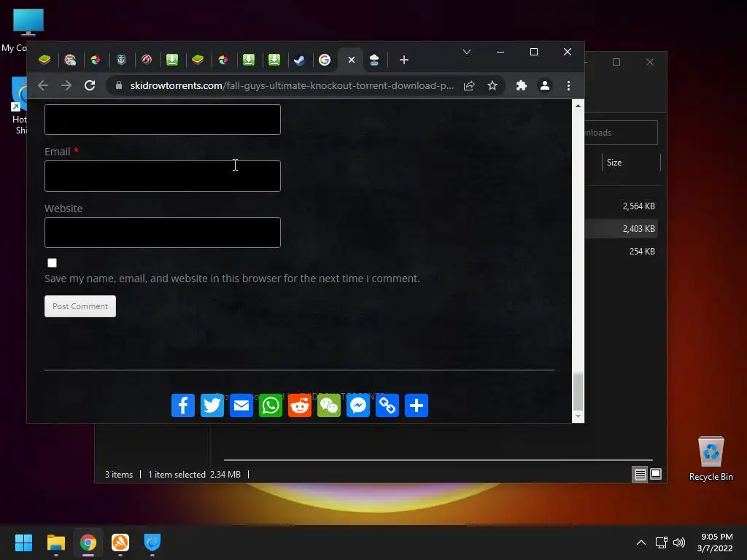Share via Email icon
Screen dimensions: 747x560
(241, 405)
